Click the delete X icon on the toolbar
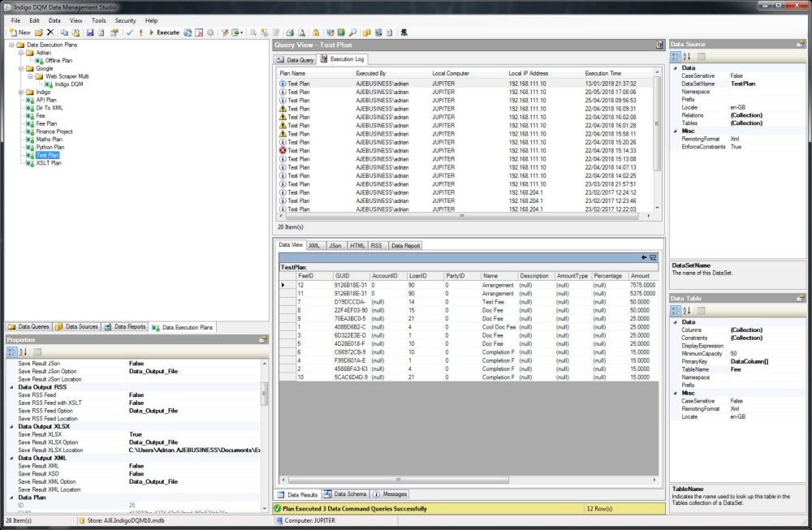The width and height of the screenshot is (812, 530). (x=50, y=32)
